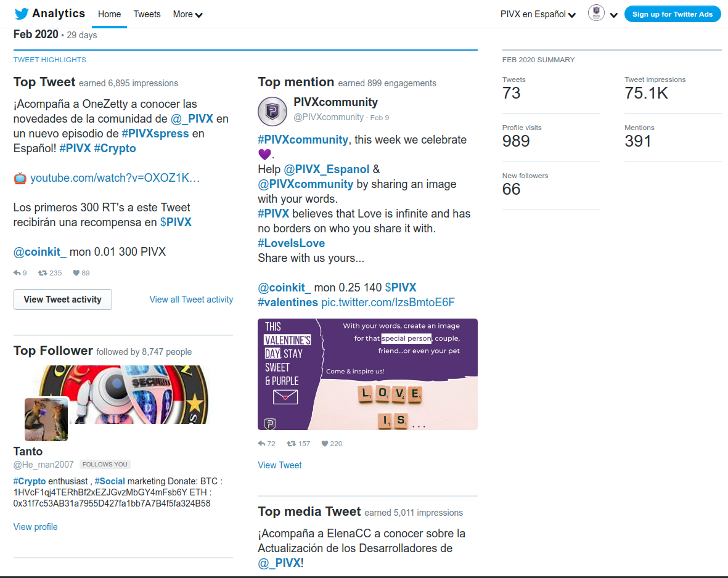The height and width of the screenshot is (578, 728).
Task: Open the Tweets tab
Action: [147, 14]
